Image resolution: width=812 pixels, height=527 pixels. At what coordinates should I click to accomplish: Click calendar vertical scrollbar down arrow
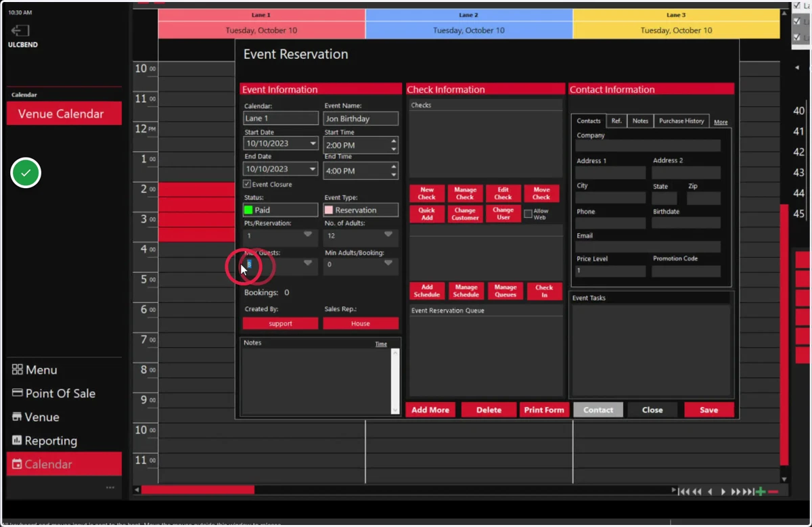coord(784,479)
